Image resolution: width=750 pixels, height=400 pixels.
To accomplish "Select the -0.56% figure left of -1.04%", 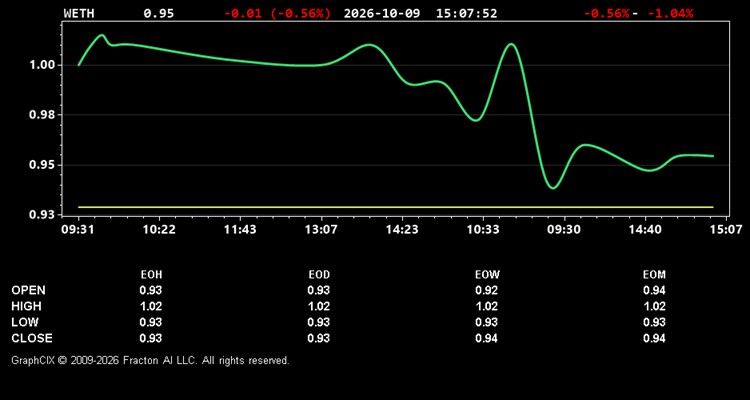I will pyautogui.click(x=607, y=13).
